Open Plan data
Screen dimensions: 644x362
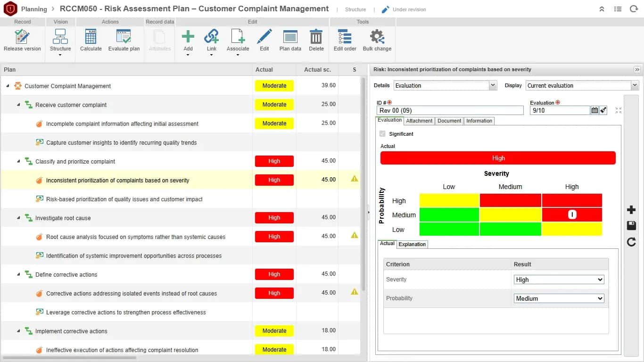tap(290, 37)
